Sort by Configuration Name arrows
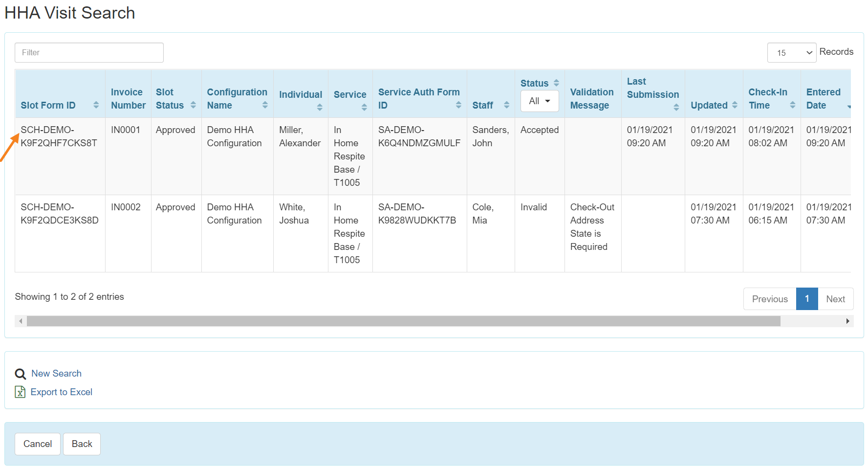Screen dimensions: 868x470 [265, 105]
